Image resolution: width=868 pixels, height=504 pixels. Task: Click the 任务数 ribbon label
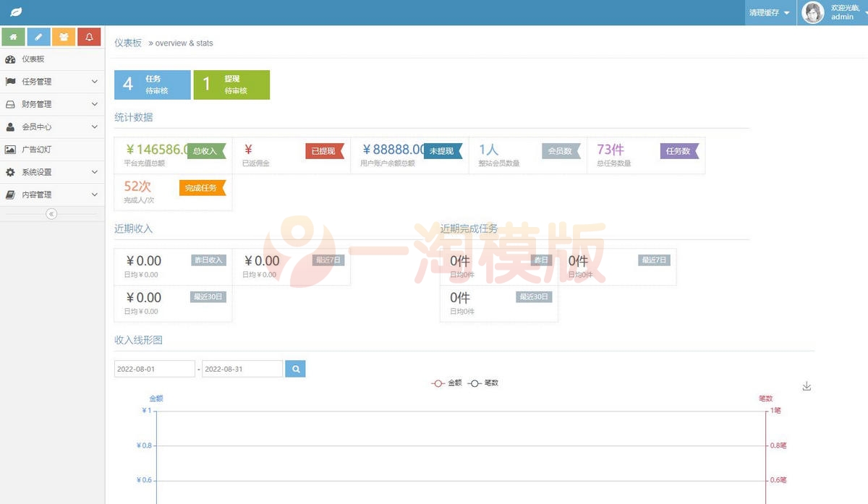click(679, 151)
